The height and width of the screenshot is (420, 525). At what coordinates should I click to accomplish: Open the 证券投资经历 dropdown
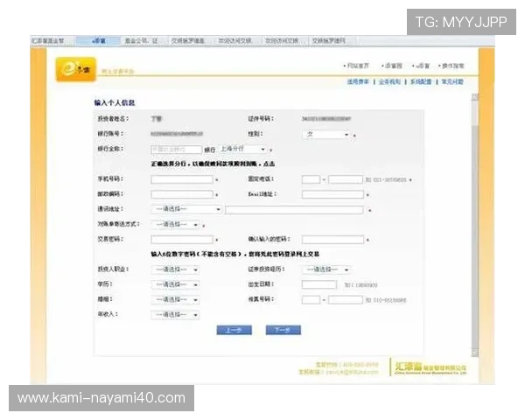click(326, 269)
